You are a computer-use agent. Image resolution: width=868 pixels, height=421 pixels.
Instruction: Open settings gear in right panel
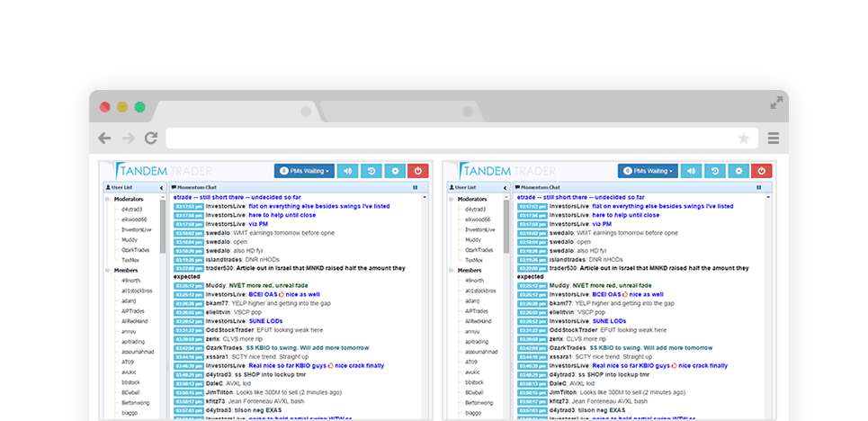point(739,171)
